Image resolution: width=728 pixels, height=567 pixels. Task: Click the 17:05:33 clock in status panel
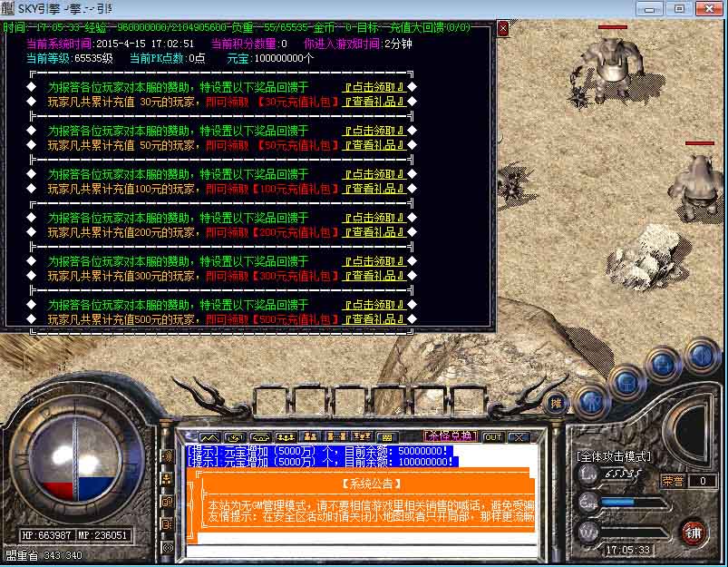coord(627,550)
